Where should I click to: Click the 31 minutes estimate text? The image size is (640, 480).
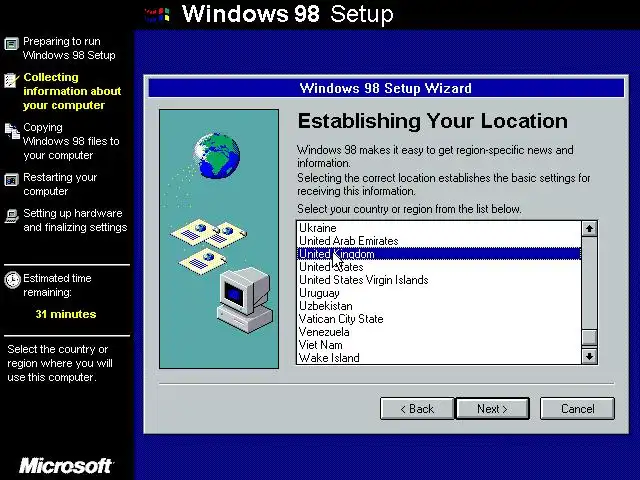(66, 314)
